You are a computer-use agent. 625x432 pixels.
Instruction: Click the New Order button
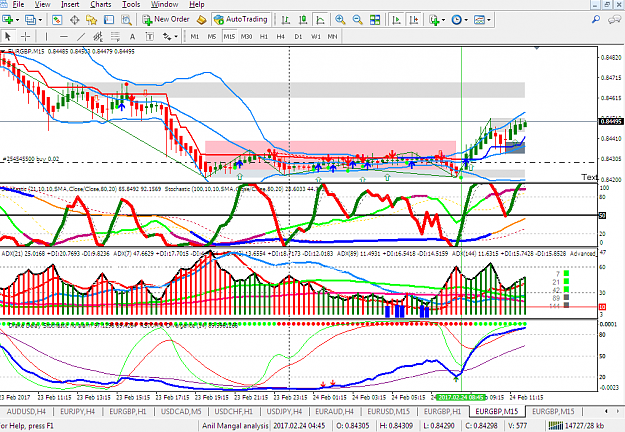tap(166, 19)
